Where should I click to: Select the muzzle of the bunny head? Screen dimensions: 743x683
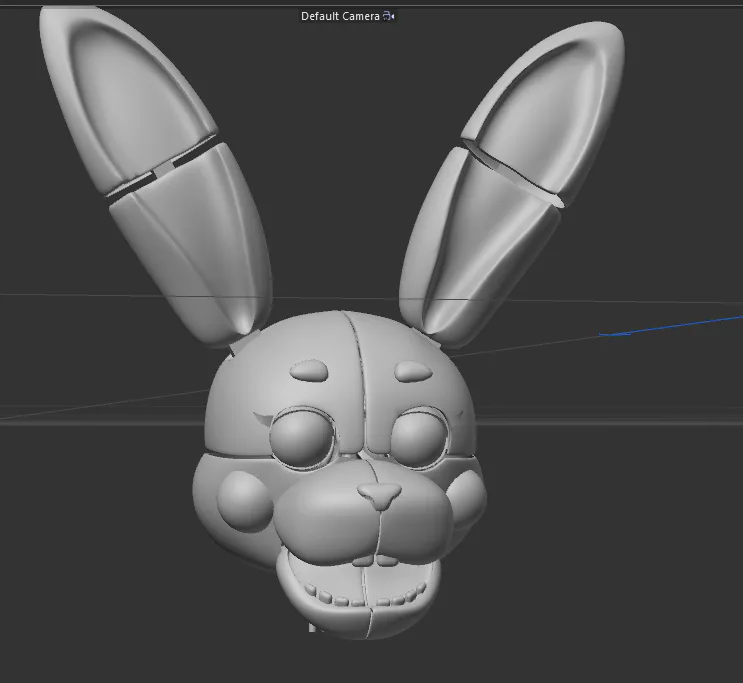click(362, 514)
